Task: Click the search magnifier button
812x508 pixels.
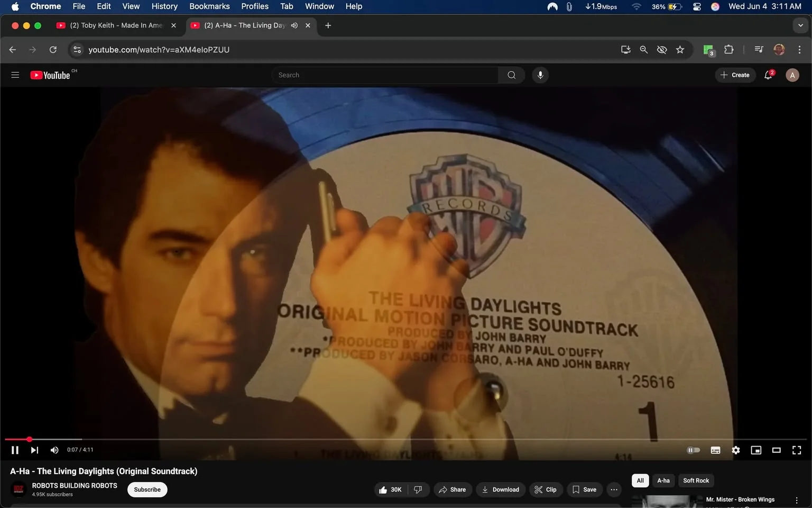Action: point(511,75)
